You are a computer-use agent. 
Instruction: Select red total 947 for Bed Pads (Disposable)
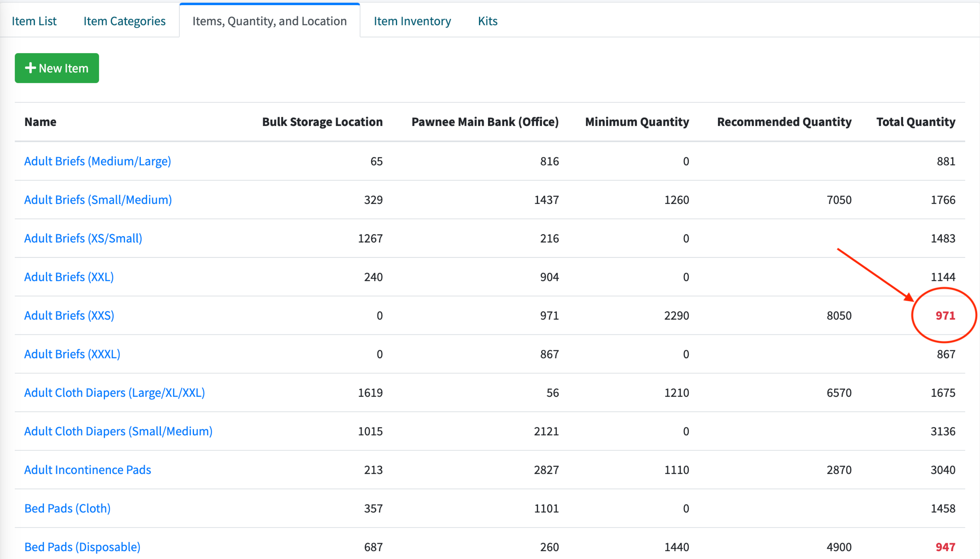point(945,547)
